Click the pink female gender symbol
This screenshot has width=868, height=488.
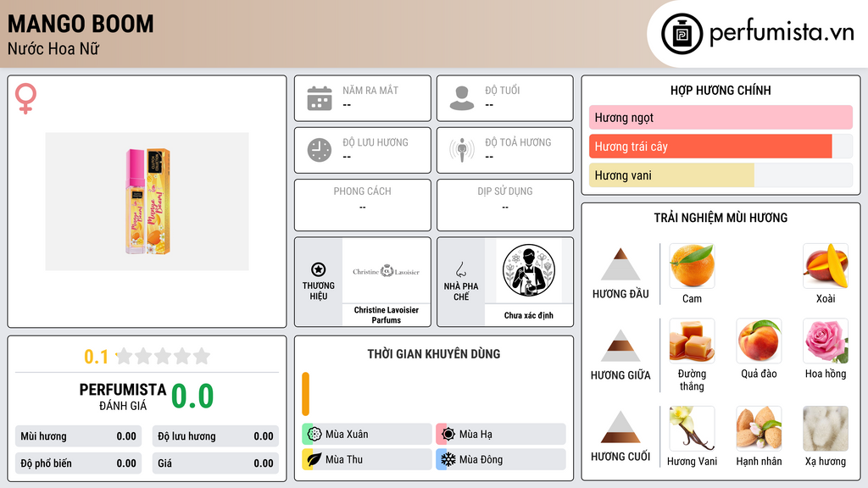[x=25, y=98]
